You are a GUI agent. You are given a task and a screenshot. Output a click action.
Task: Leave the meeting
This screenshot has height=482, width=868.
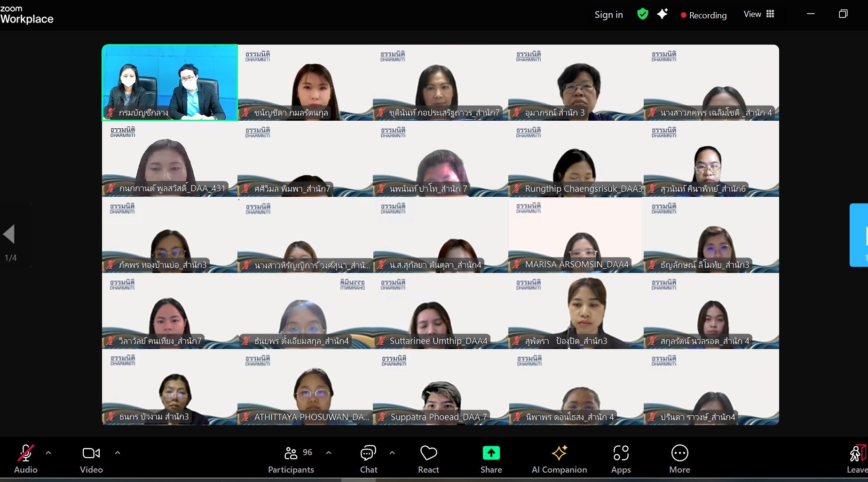pos(857,459)
